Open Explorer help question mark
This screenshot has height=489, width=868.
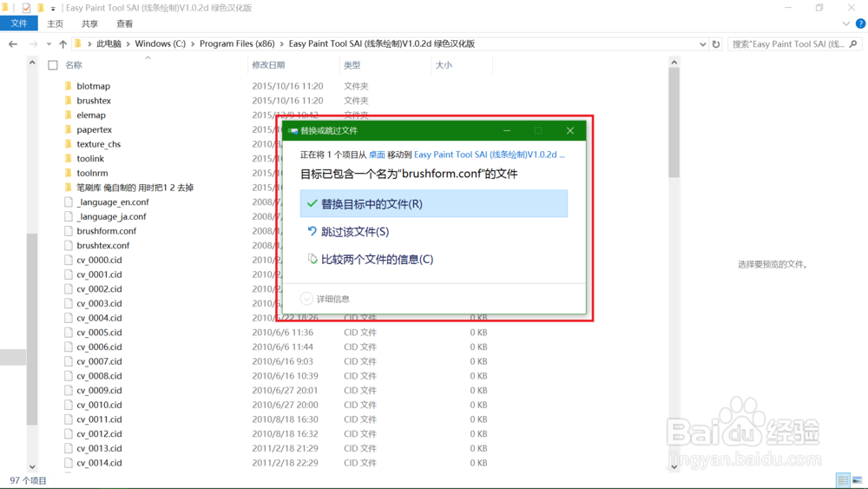coord(860,23)
